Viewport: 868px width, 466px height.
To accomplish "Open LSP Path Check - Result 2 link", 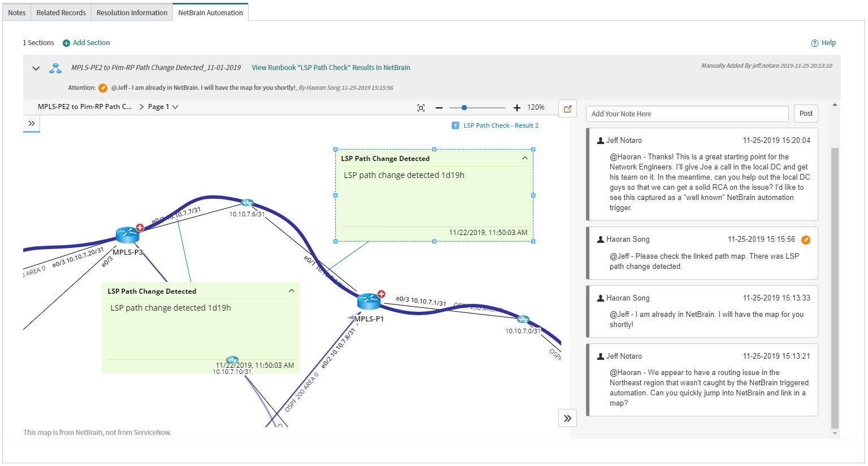I will (x=501, y=125).
